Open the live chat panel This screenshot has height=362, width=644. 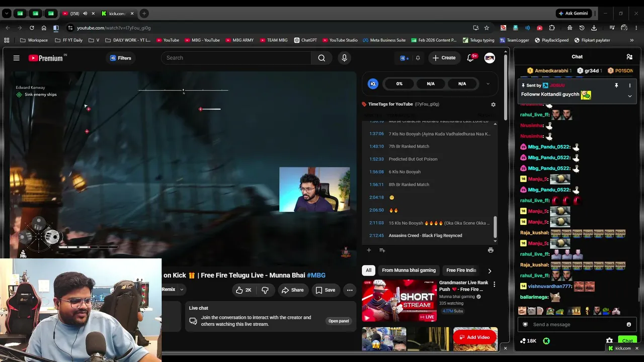coord(339,321)
